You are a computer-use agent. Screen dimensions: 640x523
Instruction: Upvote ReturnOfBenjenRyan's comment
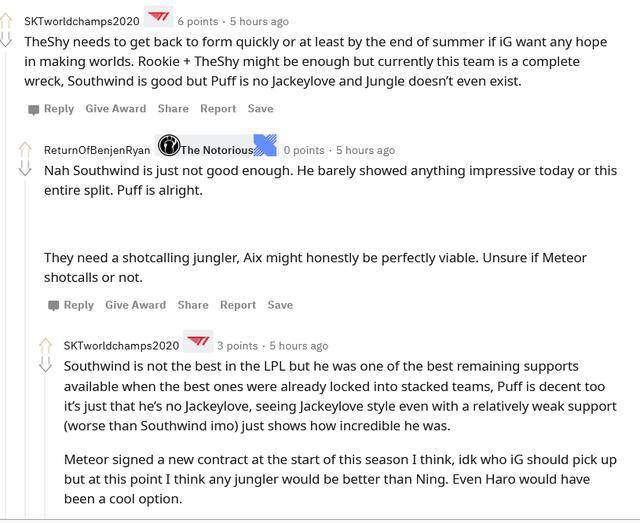[25, 150]
